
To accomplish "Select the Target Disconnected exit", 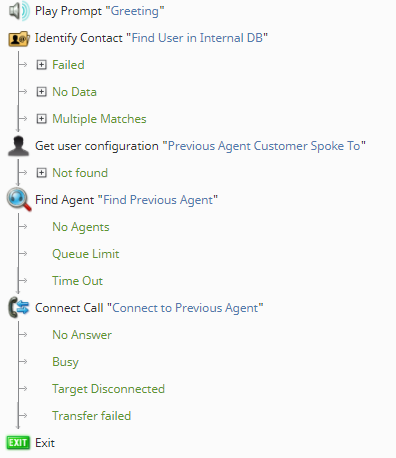I will point(108,389).
